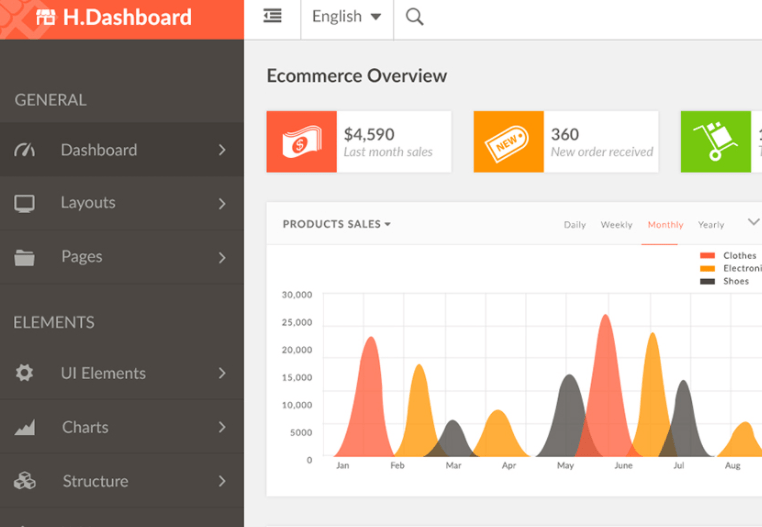Open the English language dropdown
Image resolution: width=762 pixels, height=527 pixels.
(346, 17)
